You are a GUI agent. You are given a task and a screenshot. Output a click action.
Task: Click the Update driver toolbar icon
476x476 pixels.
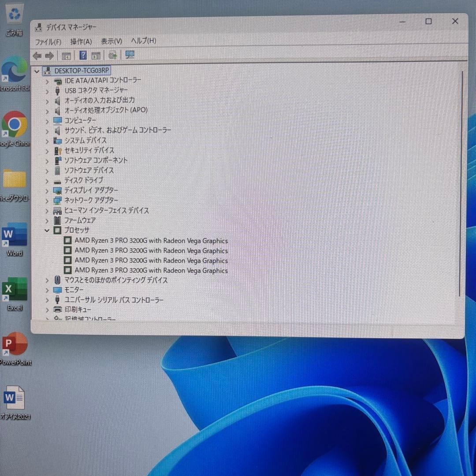pyautogui.click(x=112, y=56)
